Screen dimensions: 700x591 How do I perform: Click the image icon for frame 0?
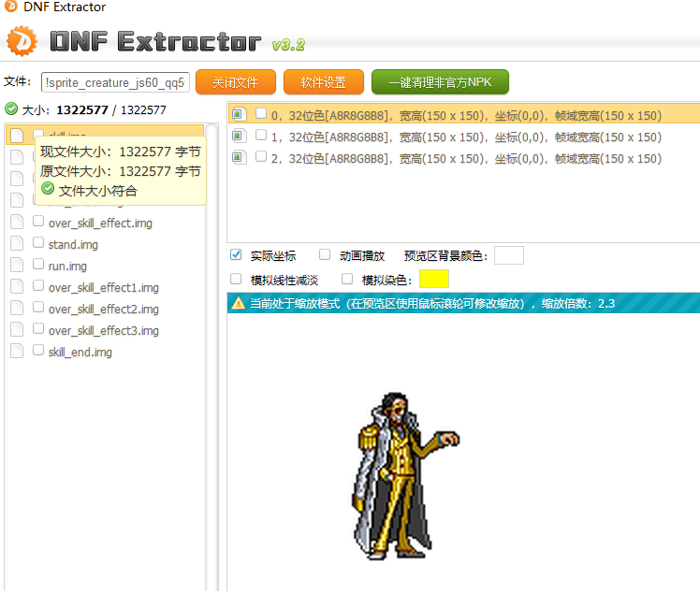pos(239,115)
